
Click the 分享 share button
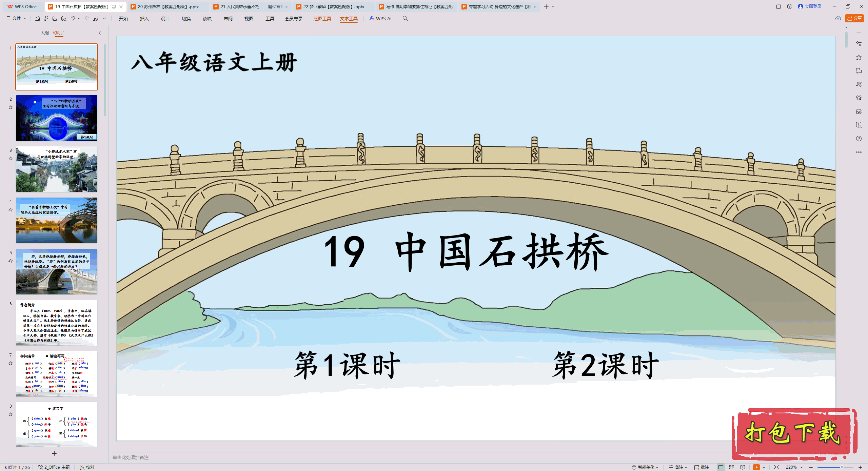854,18
